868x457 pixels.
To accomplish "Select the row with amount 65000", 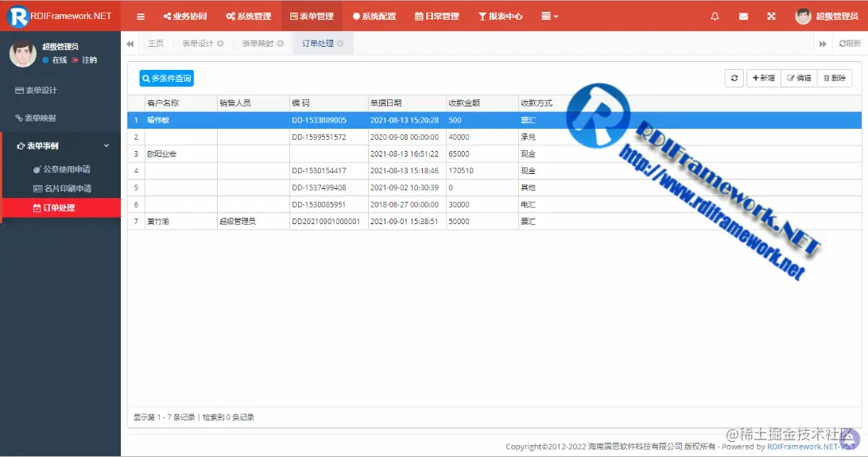I will (494, 154).
